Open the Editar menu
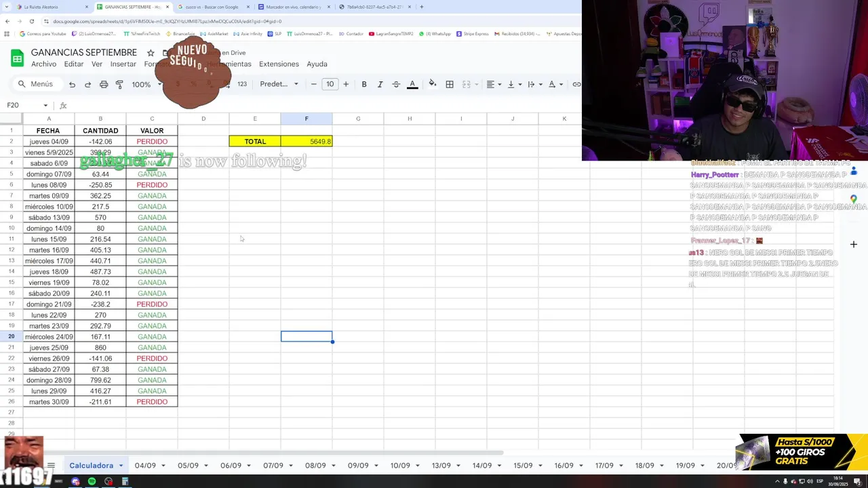Screen dimensions: 868x488 [74, 64]
